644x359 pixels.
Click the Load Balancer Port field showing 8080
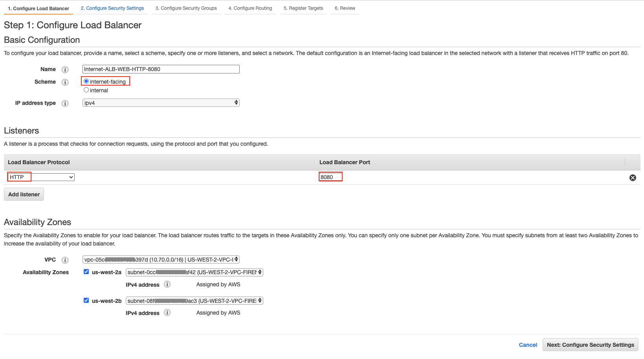pos(330,177)
